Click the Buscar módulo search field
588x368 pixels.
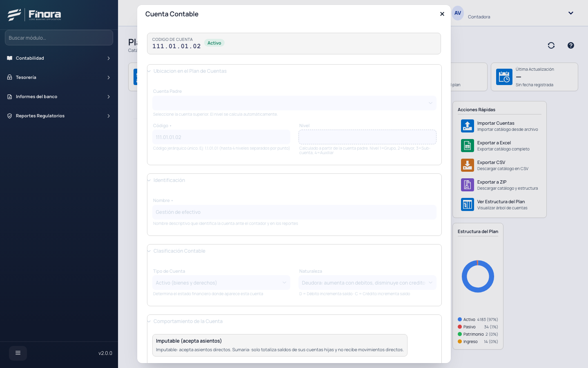point(59,38)
